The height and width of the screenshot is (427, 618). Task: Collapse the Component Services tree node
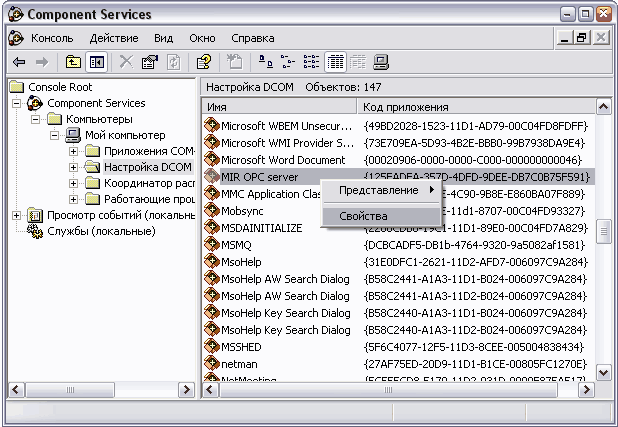click(x=17, y=103)
